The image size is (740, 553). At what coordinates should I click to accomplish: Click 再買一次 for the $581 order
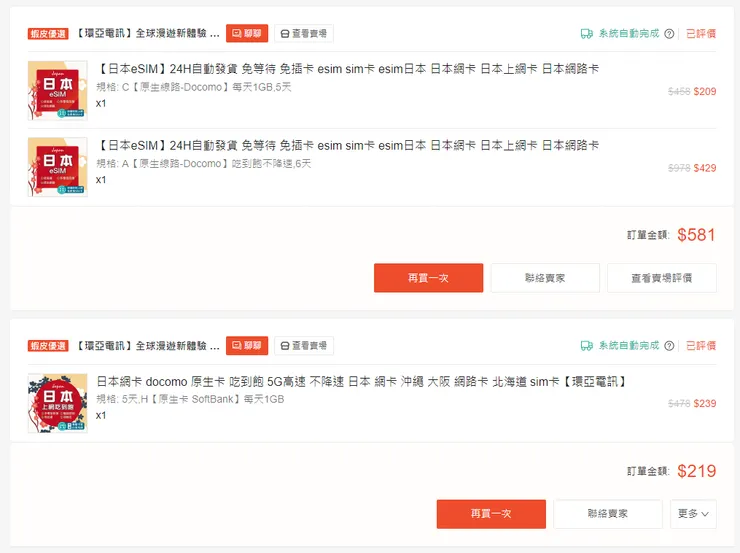[x=428, y=278]
